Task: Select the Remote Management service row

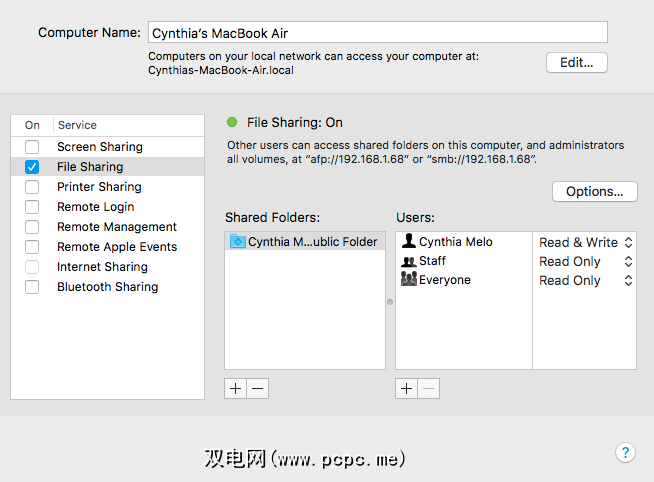Action: pos(108,227)
